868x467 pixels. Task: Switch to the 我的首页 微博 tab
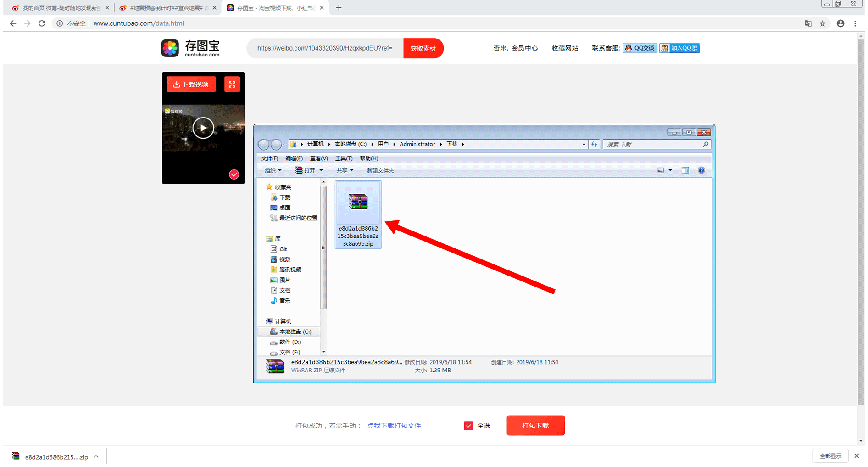pos(60,8)
